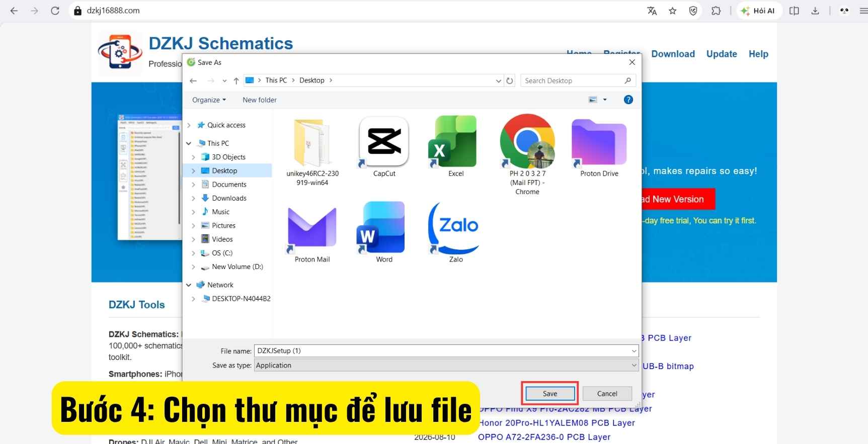Toggle the browser side panel icon
This screenshot has width=868, height=444.
[x=794, y=11]
